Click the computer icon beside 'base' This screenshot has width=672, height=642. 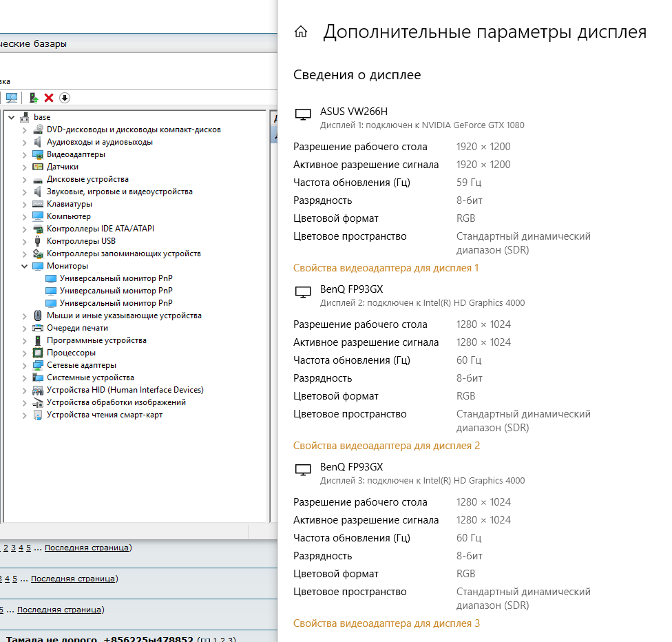[x=25, y=117]
